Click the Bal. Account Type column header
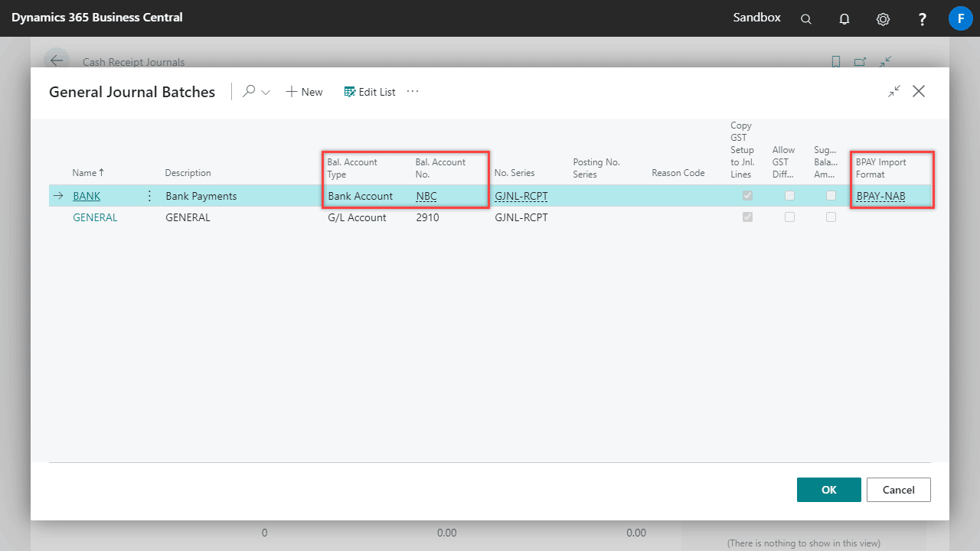 coord(352,168)
